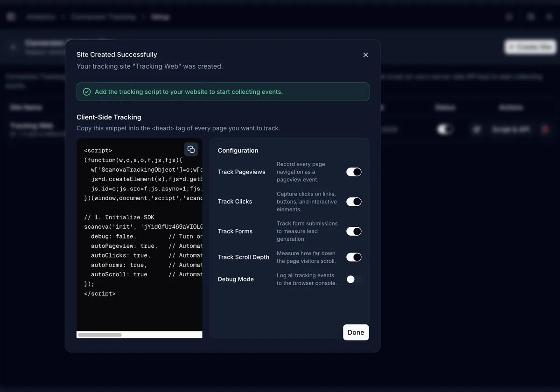This screenshot has height=392, width=560.
Task: Click the red delete icon in background row
Action: pos(545,129)
